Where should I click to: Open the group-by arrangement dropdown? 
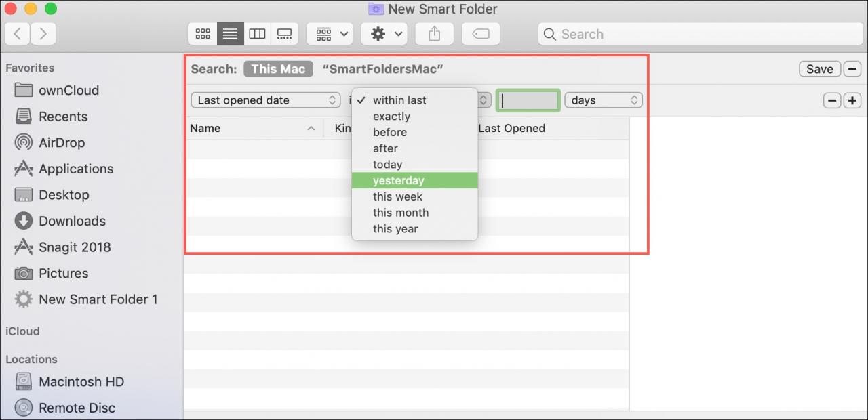tap(330, 34)
